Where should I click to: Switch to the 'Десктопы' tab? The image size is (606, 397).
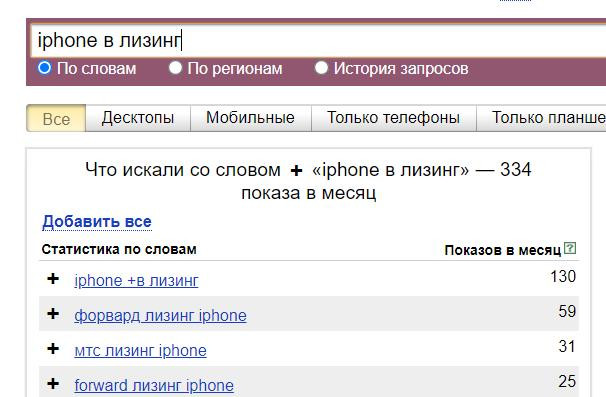(138, 118)
